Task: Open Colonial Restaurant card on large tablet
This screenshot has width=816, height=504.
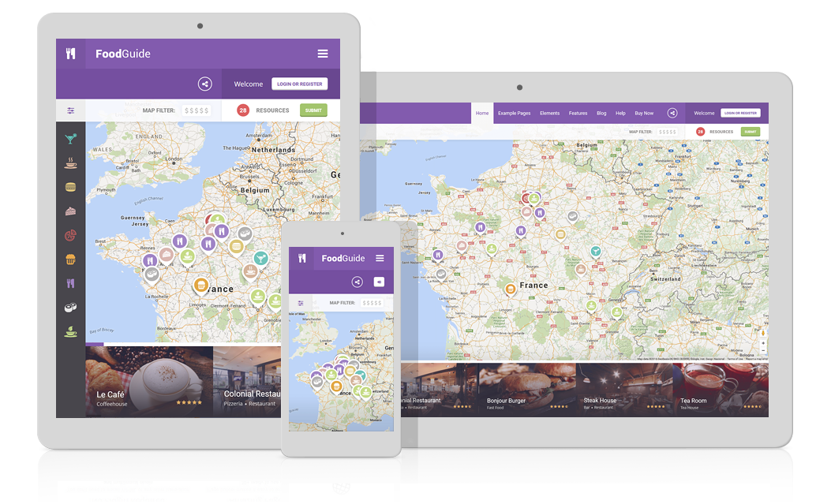Action: 247,382
